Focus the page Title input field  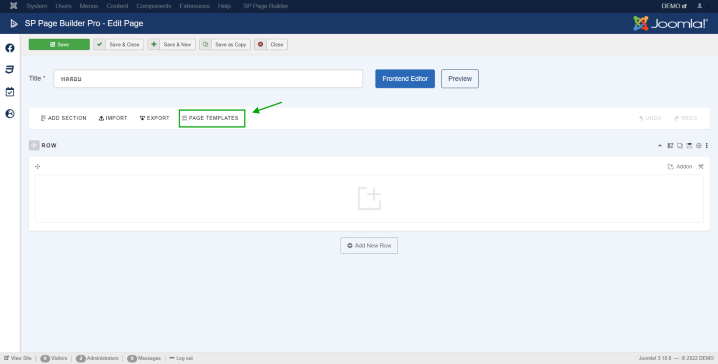(x=208, y=79)
